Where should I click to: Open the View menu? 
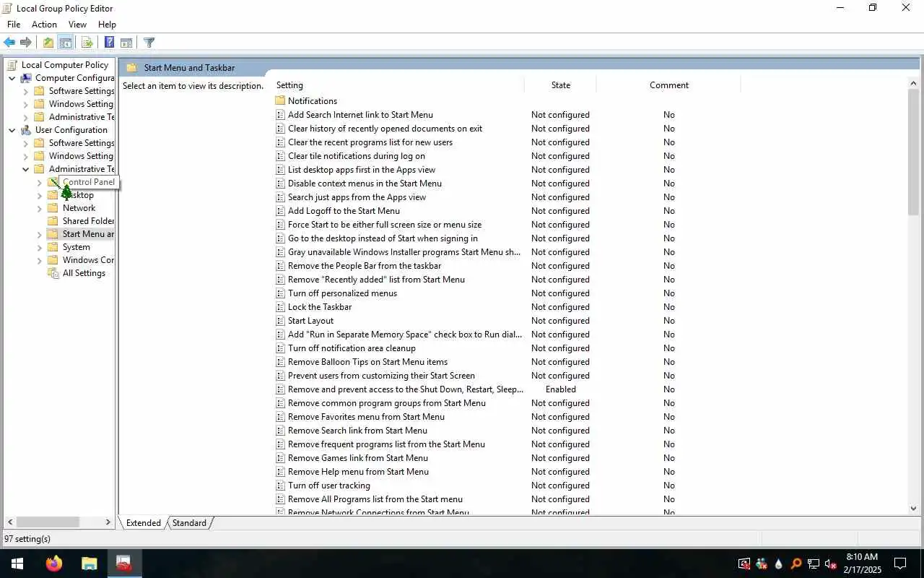click(77, 25)
